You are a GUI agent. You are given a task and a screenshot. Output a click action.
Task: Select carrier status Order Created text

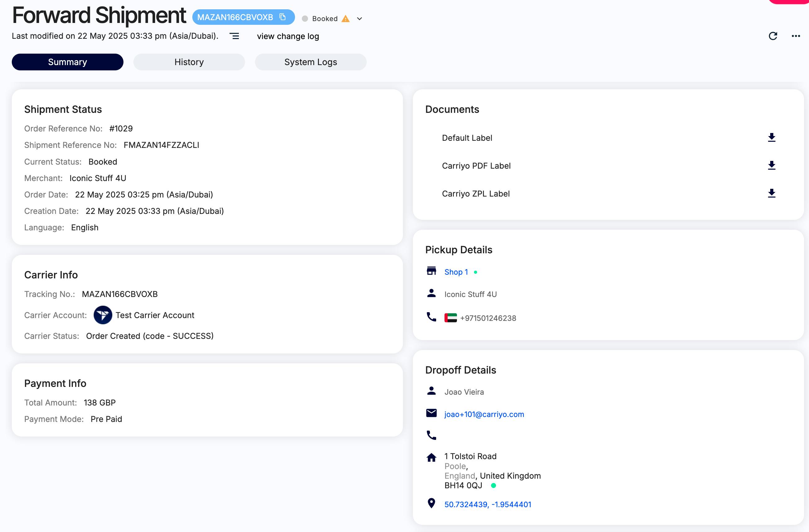pyautogui.click(x=150, y=336)
